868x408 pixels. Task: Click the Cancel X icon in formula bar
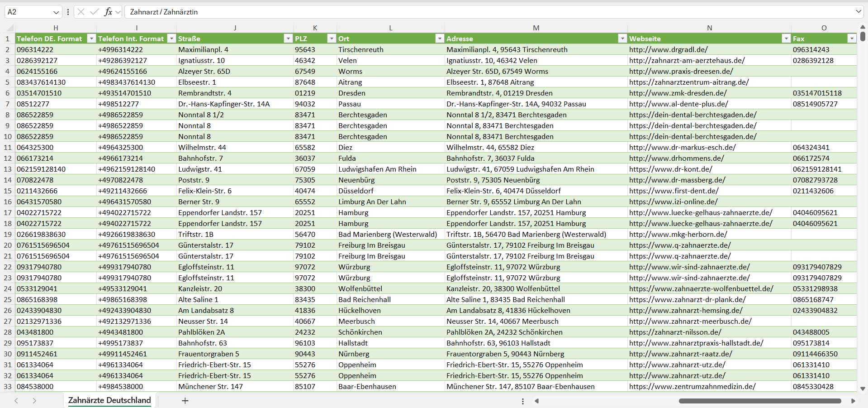click(x=81, y=12)
